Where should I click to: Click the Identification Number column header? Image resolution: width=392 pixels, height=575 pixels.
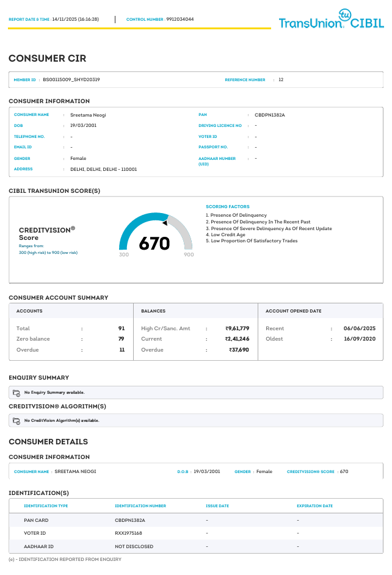(x=140, y=506)
